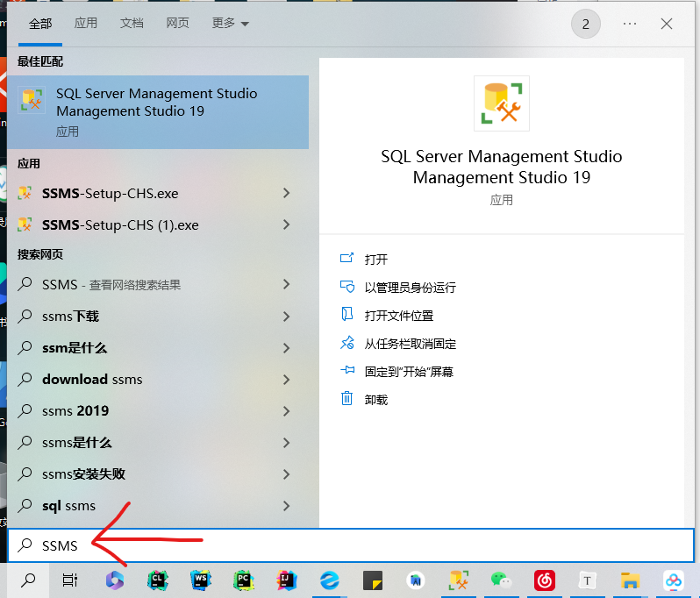Open Sticky Notes from taskbar
Viewport: 700px width, 598px height.
[372, 580]
